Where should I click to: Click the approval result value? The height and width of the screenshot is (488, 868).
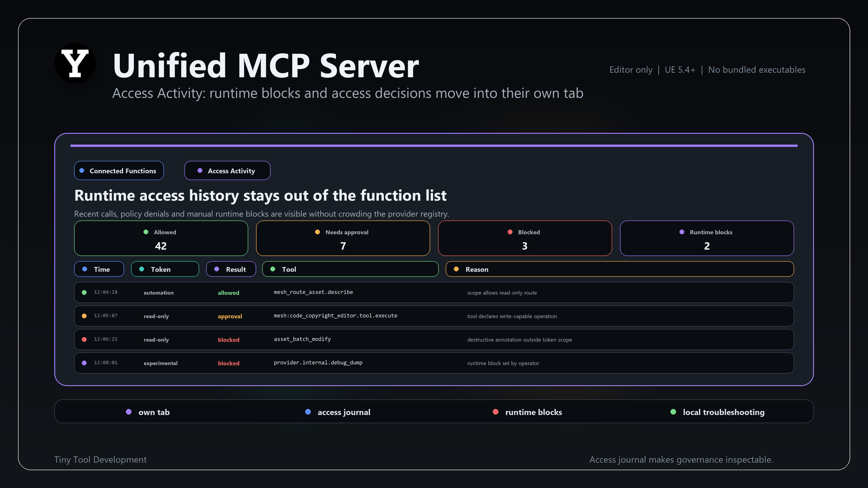click(230, 316)
